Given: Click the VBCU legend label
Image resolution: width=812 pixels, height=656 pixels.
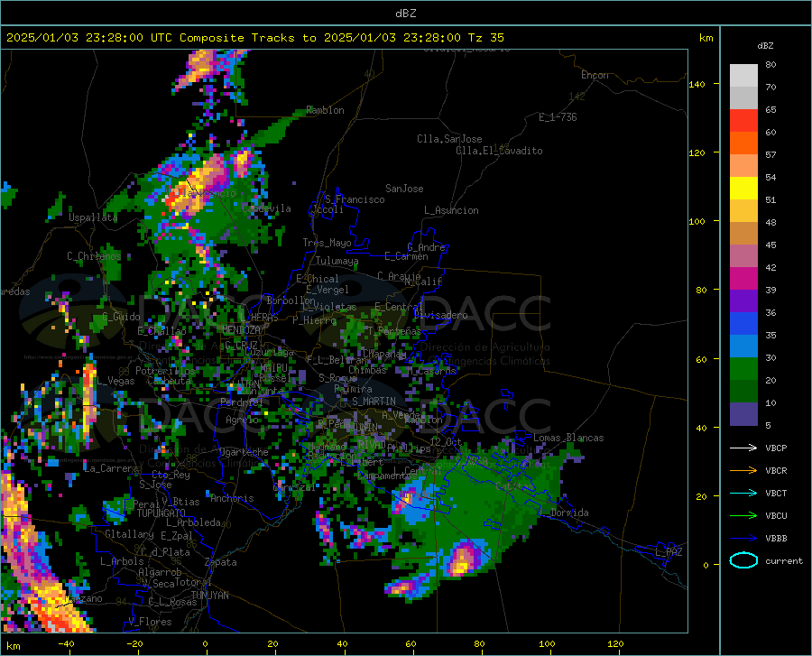Looking at the screenshot, I should (x=776, y=516).
